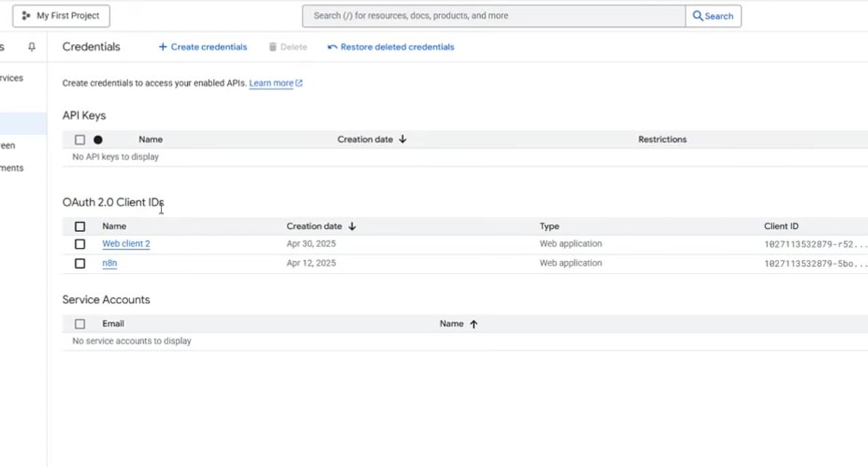Sort API Keys by Name column

[151, 139]
